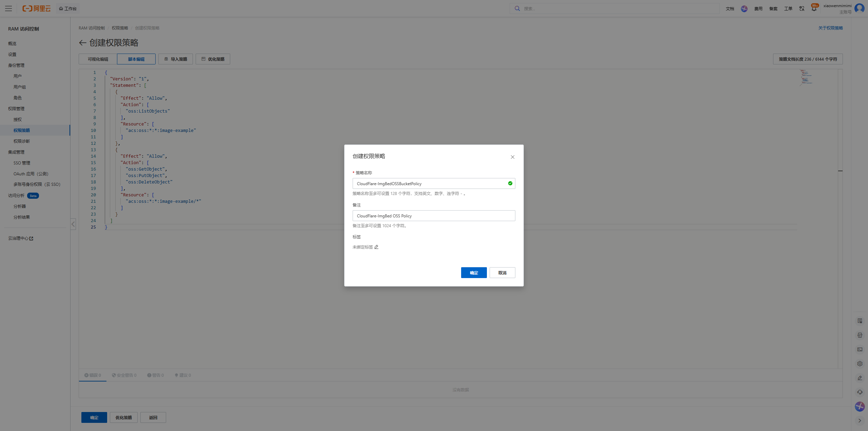This screenshot has width=868, height=431.
Task: Click the 备注 input field in dialog
Action: (x=434, y=216)
